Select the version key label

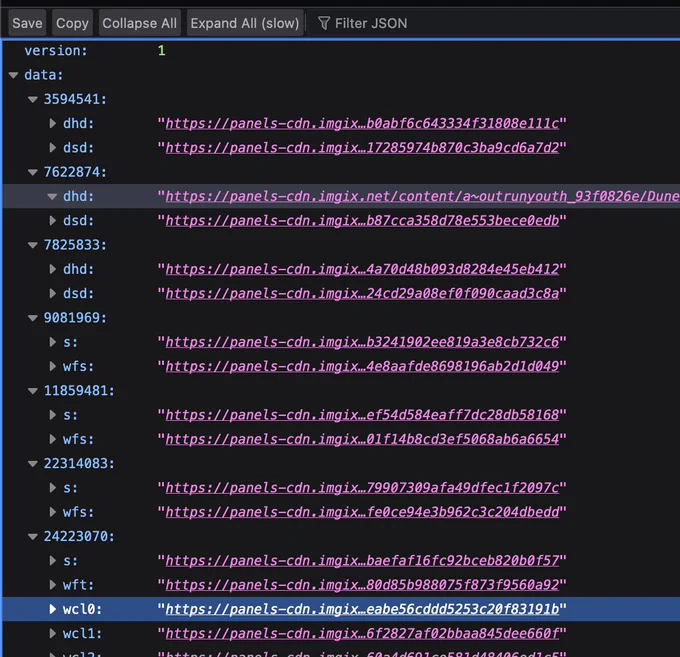pyautogui.click(x=56, y=51)
